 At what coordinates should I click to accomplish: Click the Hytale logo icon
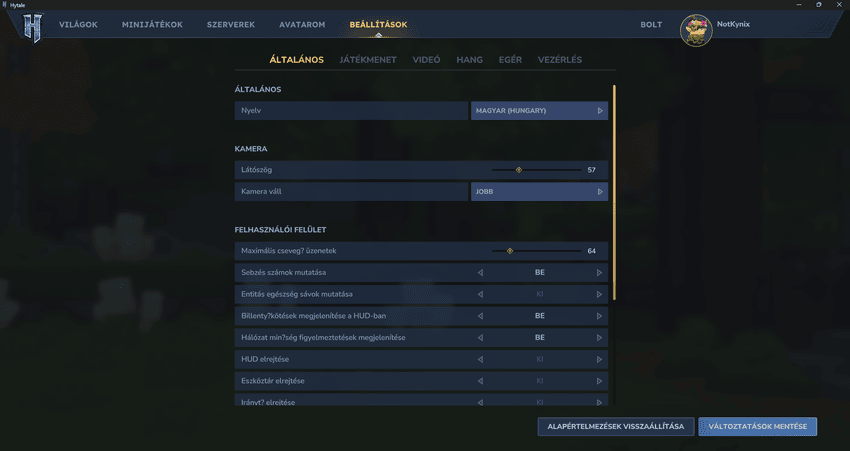(x=33, y=27)
